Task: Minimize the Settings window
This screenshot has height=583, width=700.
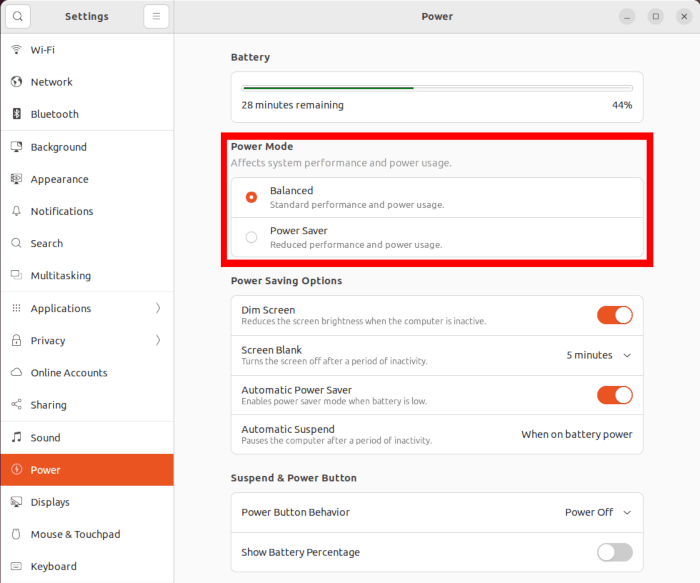Action: [x=627, y=17]
